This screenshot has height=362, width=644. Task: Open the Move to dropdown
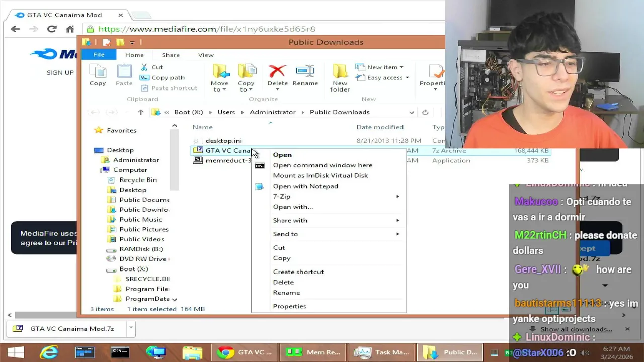219,86
